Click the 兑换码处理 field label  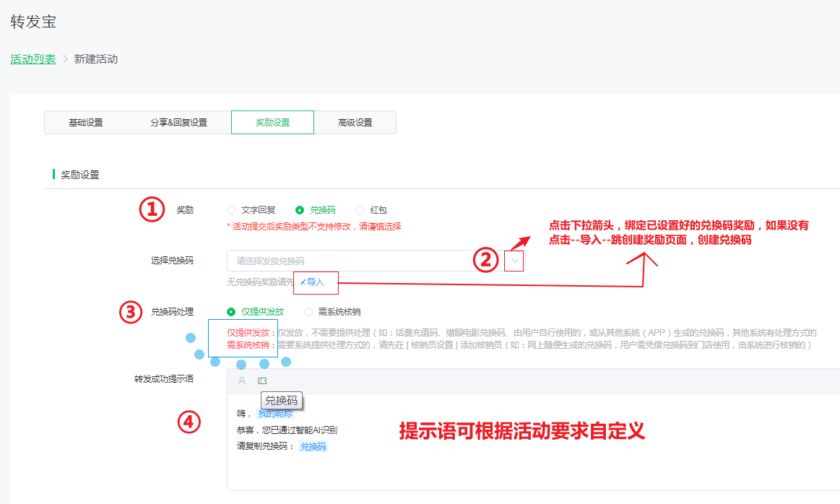pos(172,312)
